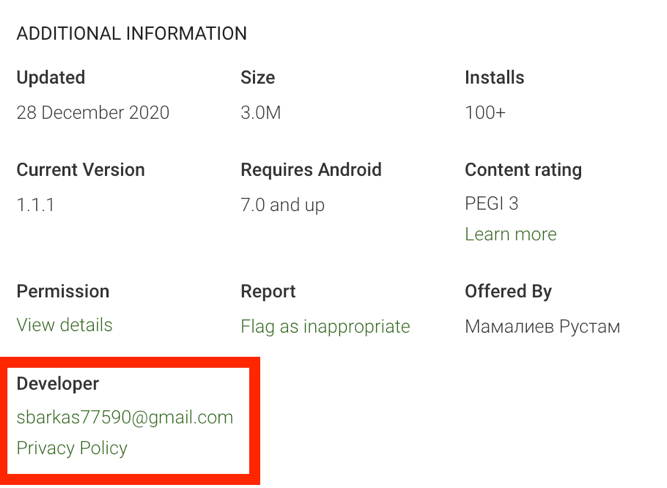Image resolution: width=667 pixels, height=488 pixels.
Task: Select the 7.0 and up text
Action: coord(285,204)
